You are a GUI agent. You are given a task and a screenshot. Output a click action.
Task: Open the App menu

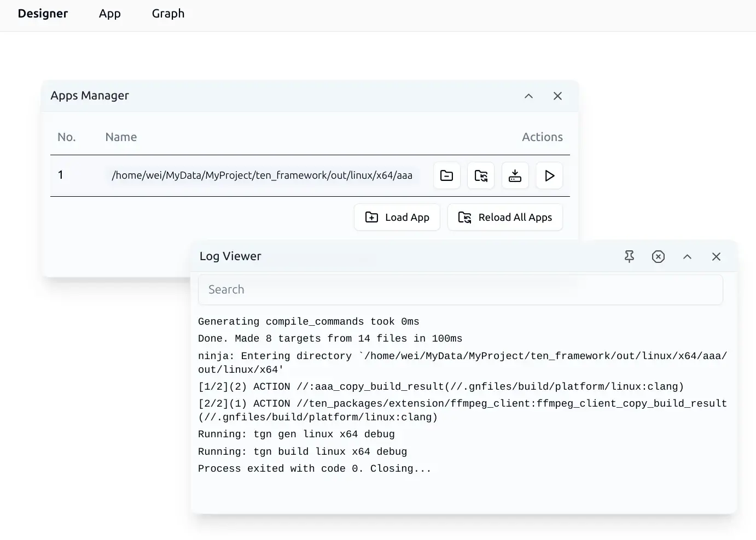point(109,13)
